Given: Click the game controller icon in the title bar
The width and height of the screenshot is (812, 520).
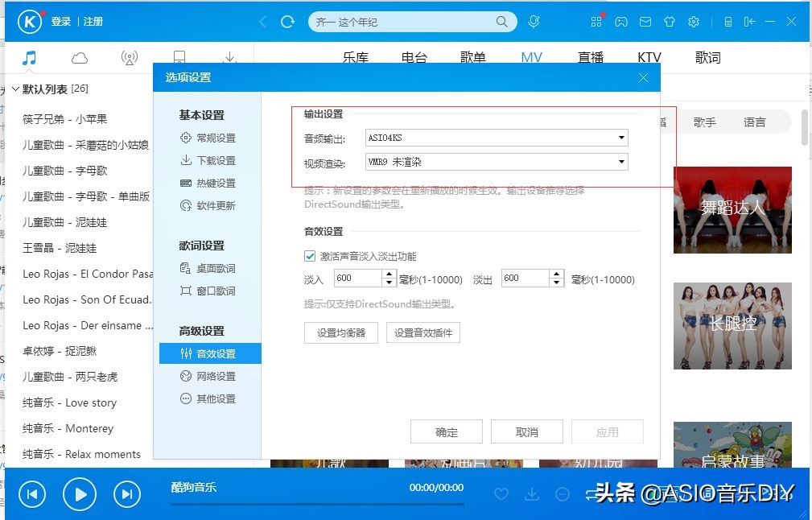Looking at the screenshot, I should (x=621, y=22).
